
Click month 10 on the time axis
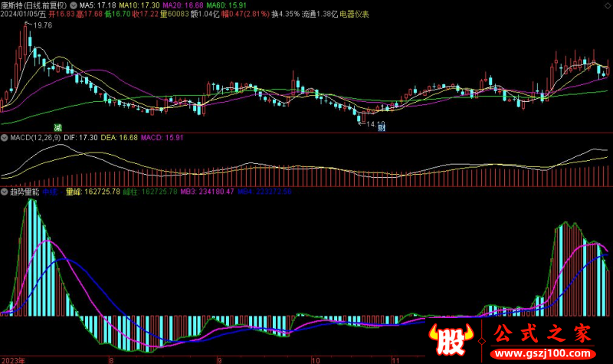316,359
